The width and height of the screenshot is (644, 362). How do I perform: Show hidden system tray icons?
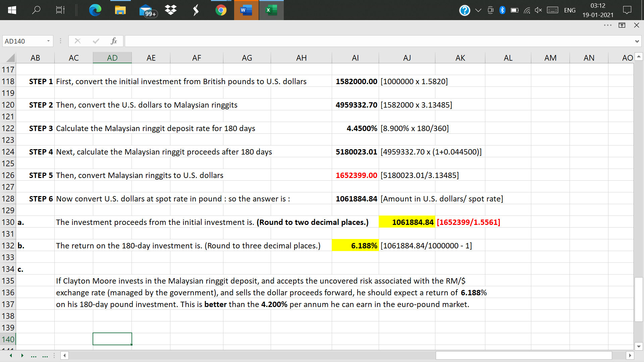coord(478,10)
